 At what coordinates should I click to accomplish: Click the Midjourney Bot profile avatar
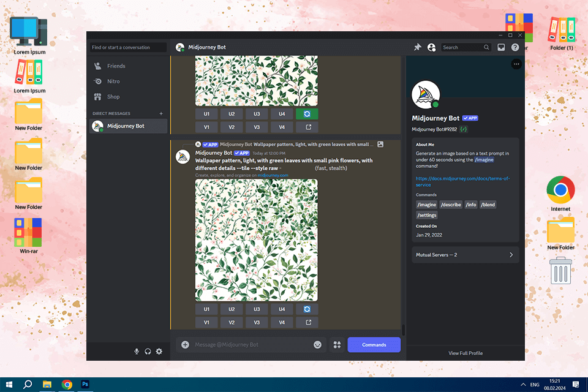point(426,94)
